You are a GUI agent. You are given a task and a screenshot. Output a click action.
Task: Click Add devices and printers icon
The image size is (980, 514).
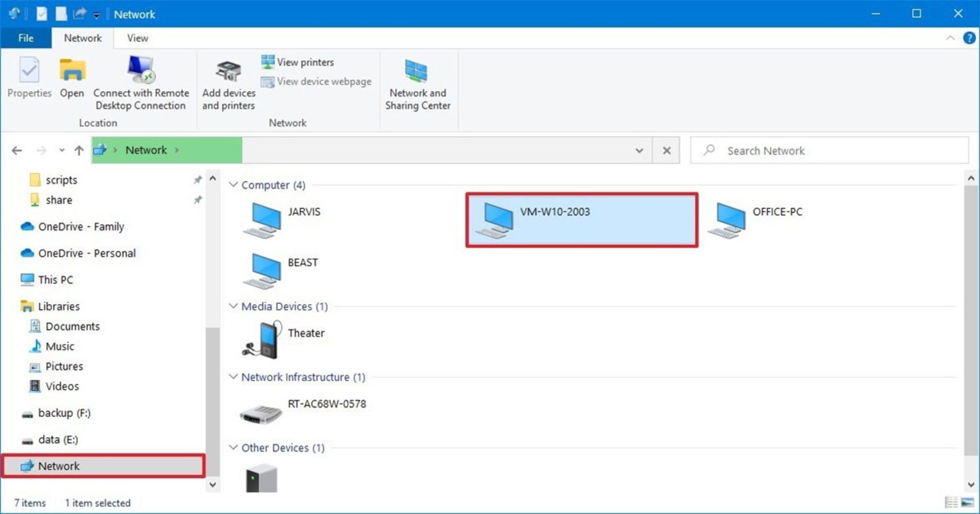228,71
